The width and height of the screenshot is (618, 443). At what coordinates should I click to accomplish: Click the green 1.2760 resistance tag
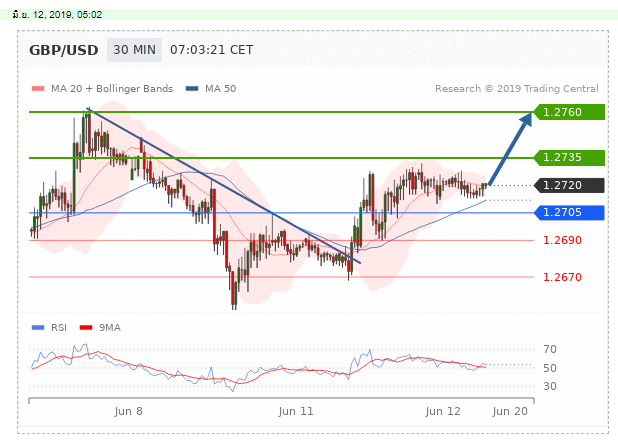pos(569,112)
